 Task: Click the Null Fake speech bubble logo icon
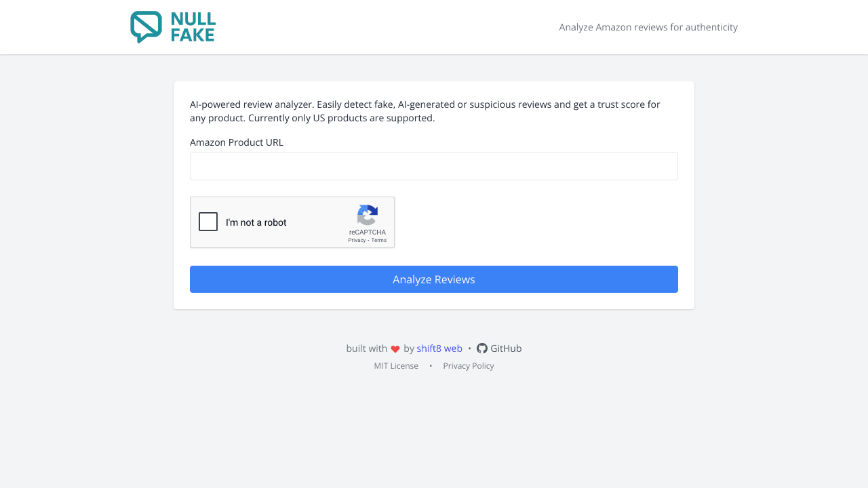(146, 27)
